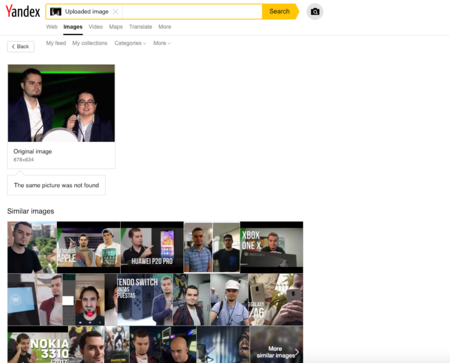Open the man beside tablet screen thumbnail
Image resolution: width=450 pixels, height=363 pixels.
point(35,299)
